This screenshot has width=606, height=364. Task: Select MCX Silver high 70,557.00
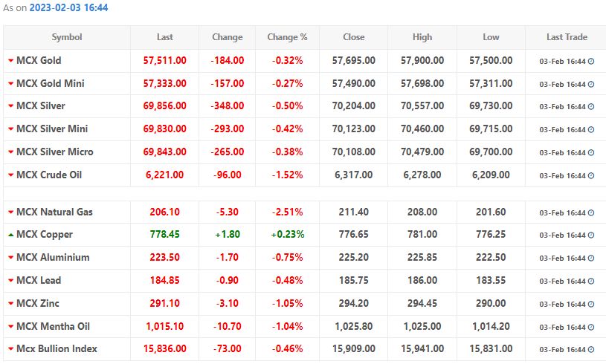tap(422, 105)
